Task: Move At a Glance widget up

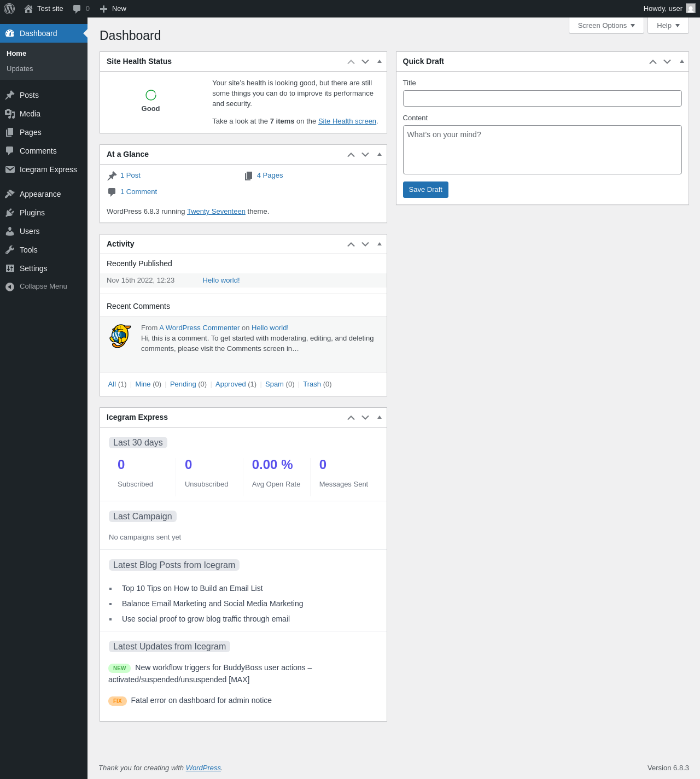Action: (x=351, y=155)
